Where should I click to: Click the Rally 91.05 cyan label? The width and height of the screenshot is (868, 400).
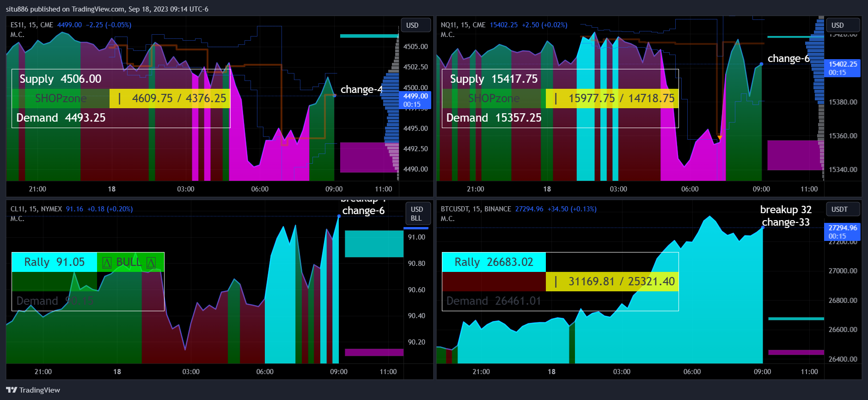pos(55,262)
